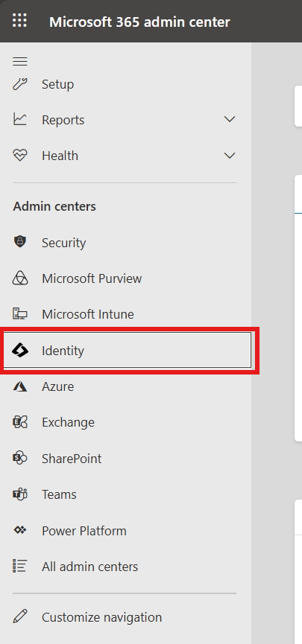Click the Exchange icon
Screen dimensions: 302x644
click(x=19, y=422)
